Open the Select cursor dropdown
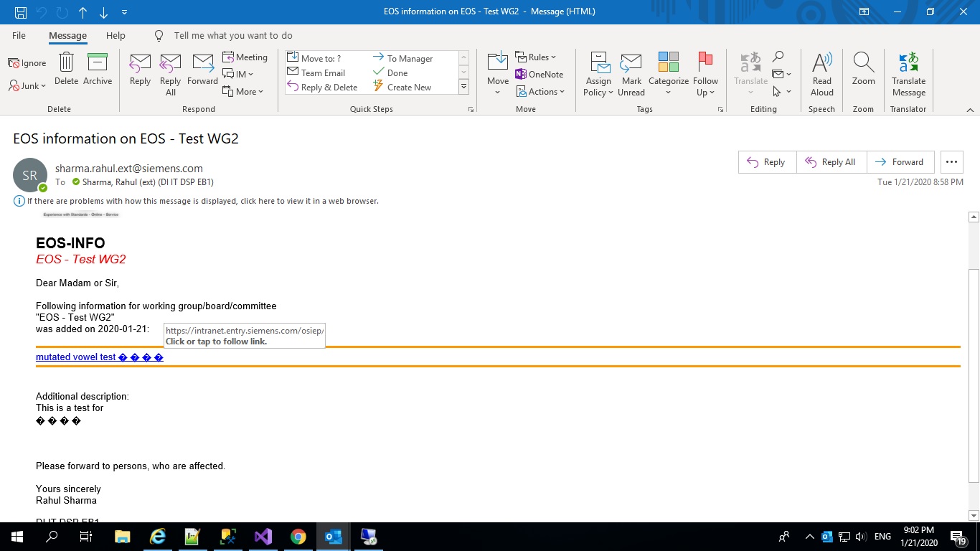 click(781, 91)
